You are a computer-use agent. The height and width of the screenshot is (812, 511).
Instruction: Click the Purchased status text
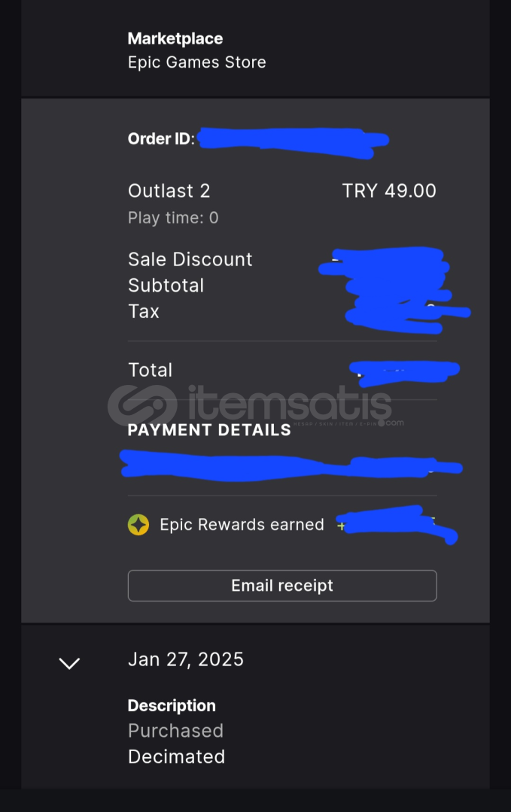tap(175, 731)
